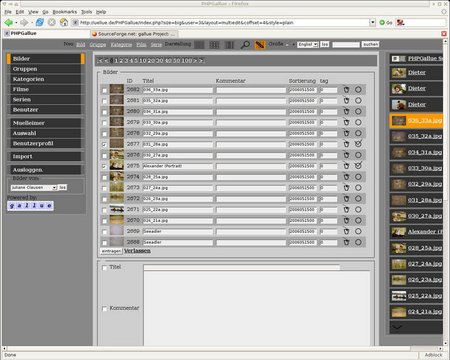The image size is (450, 360).
Task: Check the checkbox for image 2681
Action: (104, 101)
